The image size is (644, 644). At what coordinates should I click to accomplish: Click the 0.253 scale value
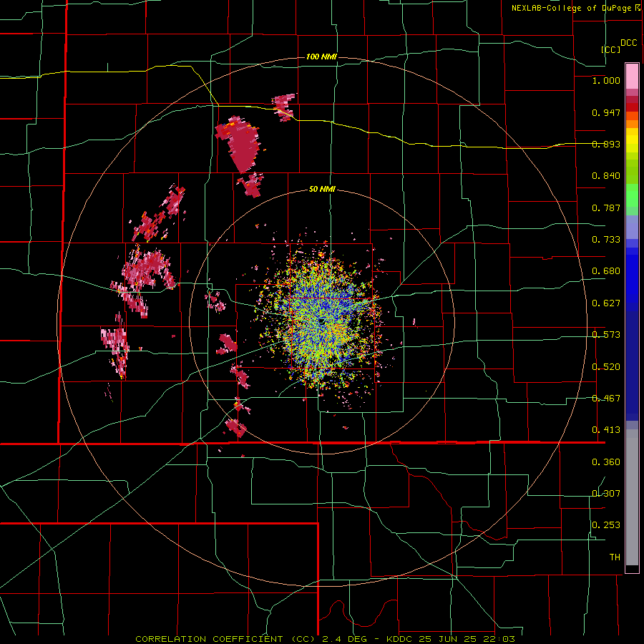tap(606, 525)
